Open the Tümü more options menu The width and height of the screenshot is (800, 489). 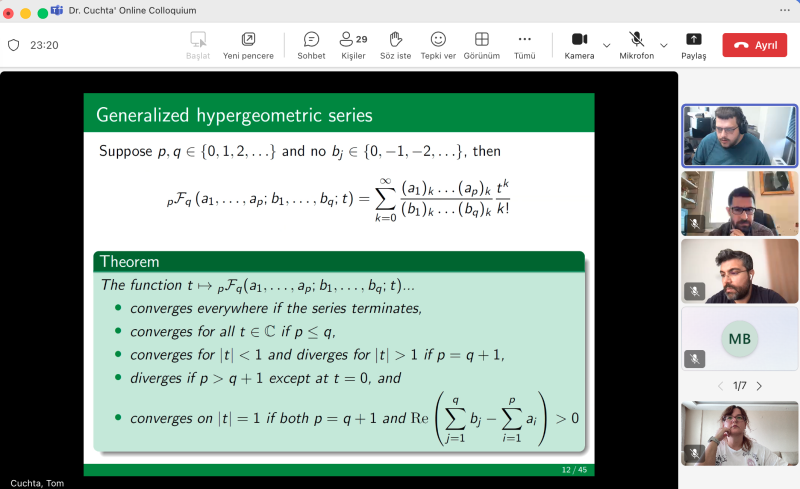point(524,45)
